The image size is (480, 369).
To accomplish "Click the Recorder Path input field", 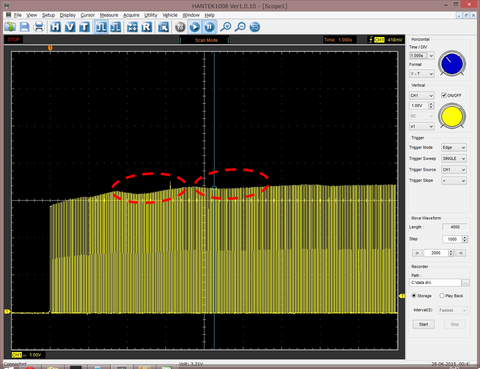I will pos(435,283).
